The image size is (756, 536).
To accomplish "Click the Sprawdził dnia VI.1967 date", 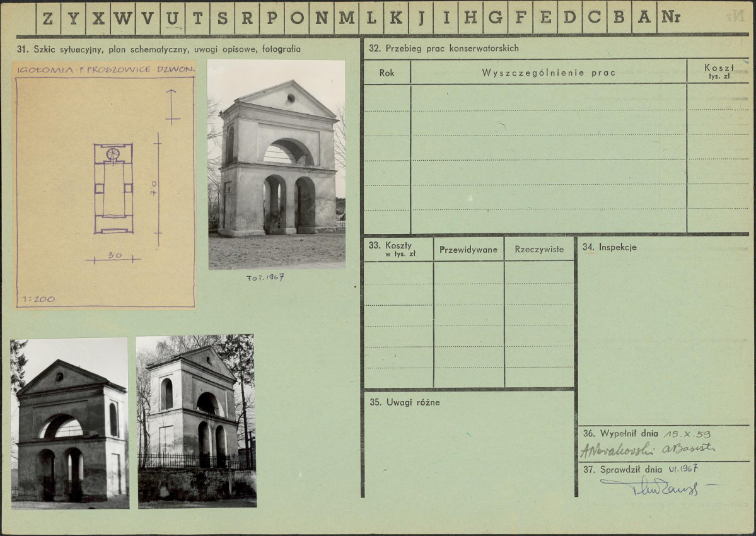I will click(683, 469).
